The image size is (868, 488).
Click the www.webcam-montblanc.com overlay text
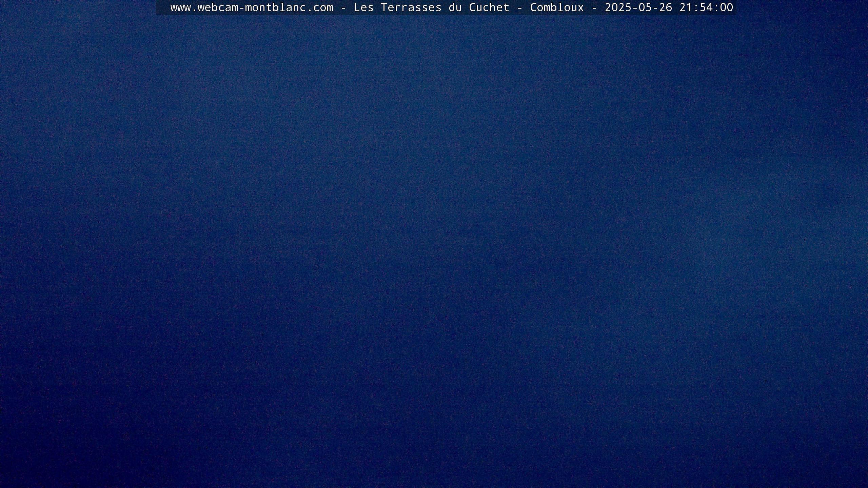(x=252, y=7)
